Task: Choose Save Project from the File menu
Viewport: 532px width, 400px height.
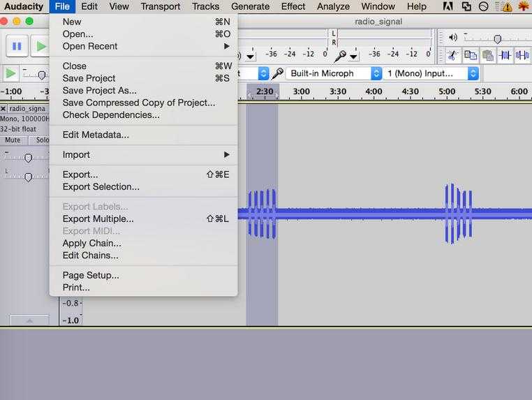Action: pyautogui.click(x=144, y=78)
